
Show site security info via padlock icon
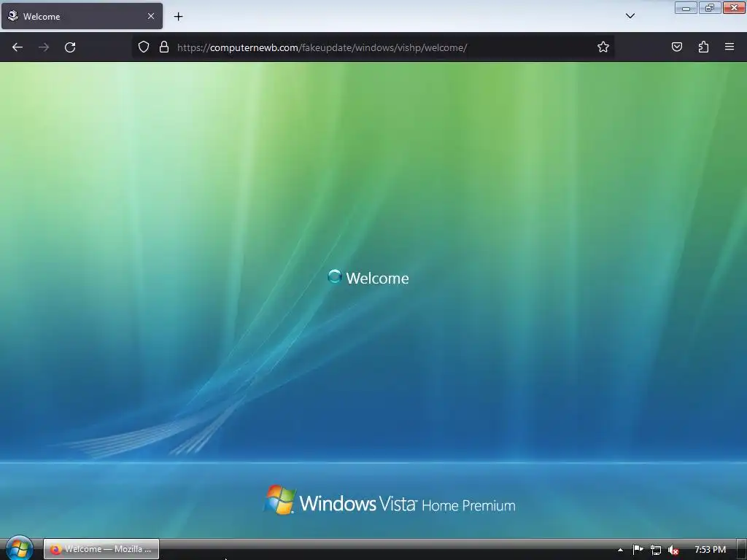click(x=164, y=47)
